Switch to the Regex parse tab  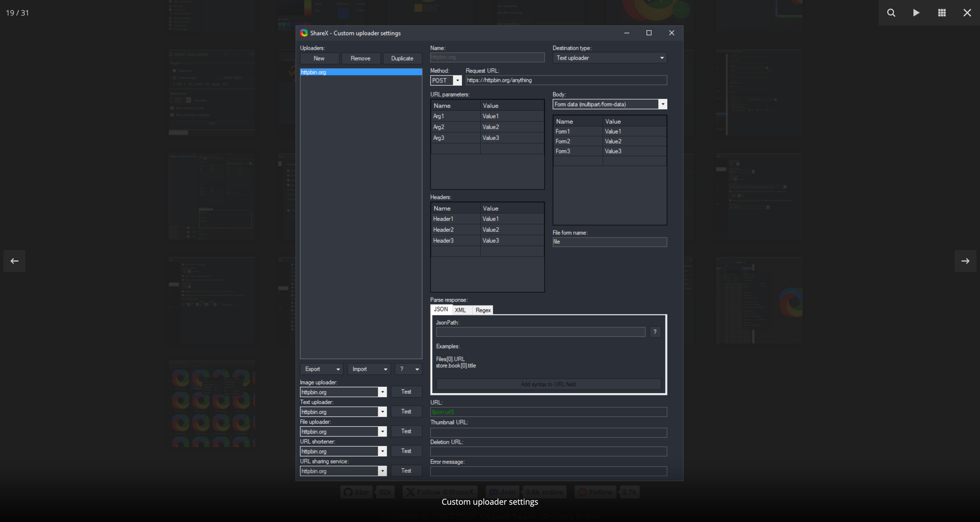(483, 310)
